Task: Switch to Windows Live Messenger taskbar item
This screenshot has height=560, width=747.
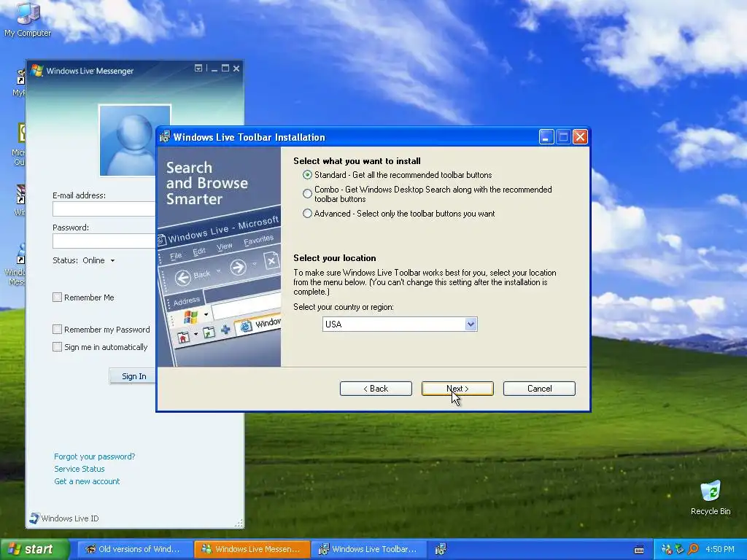Action: pos(252,549)
